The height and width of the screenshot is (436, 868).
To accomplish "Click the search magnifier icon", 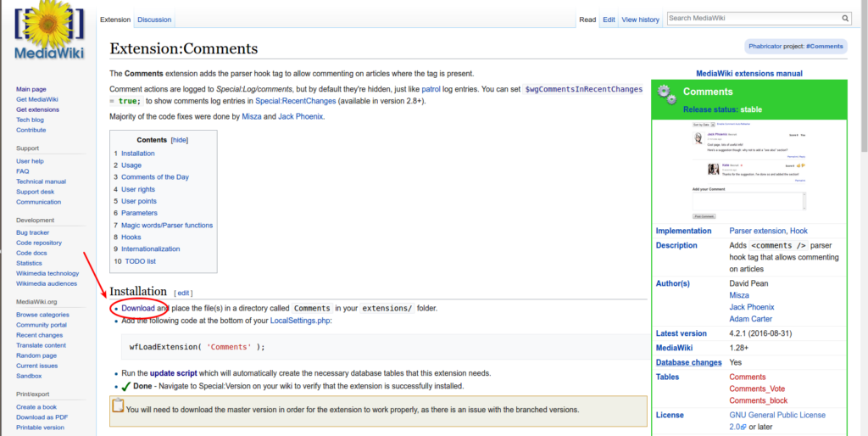I will (845, 19).
